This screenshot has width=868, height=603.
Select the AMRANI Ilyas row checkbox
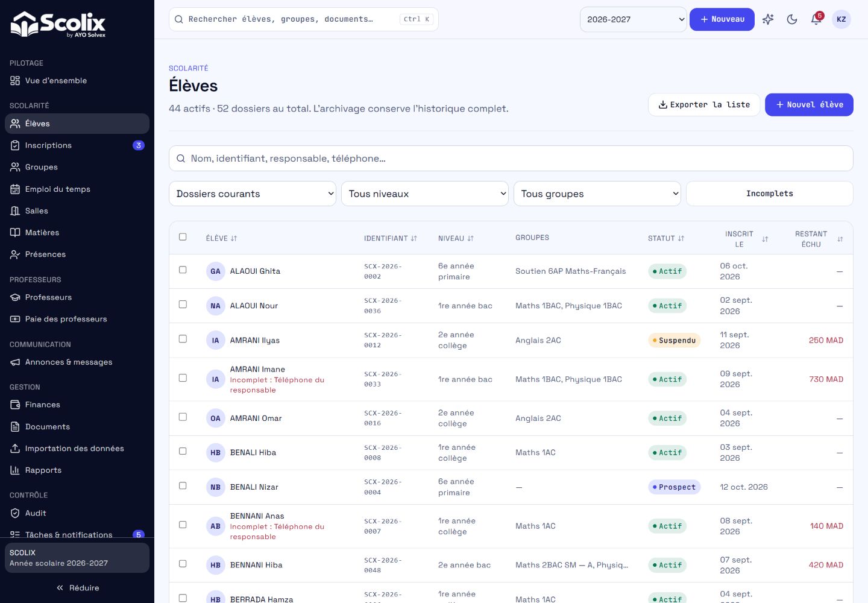pos(183,339)
